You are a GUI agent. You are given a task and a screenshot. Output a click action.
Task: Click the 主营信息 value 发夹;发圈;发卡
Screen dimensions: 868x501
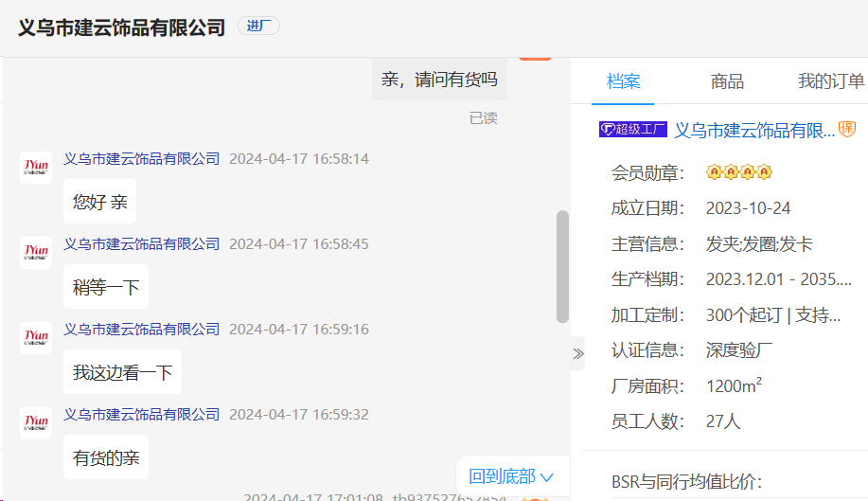[x=759, y=243]
